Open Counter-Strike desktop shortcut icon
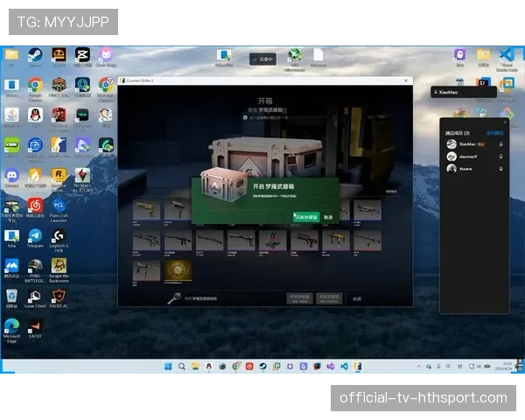Viewport: 525px width, 420px height. 59,145
